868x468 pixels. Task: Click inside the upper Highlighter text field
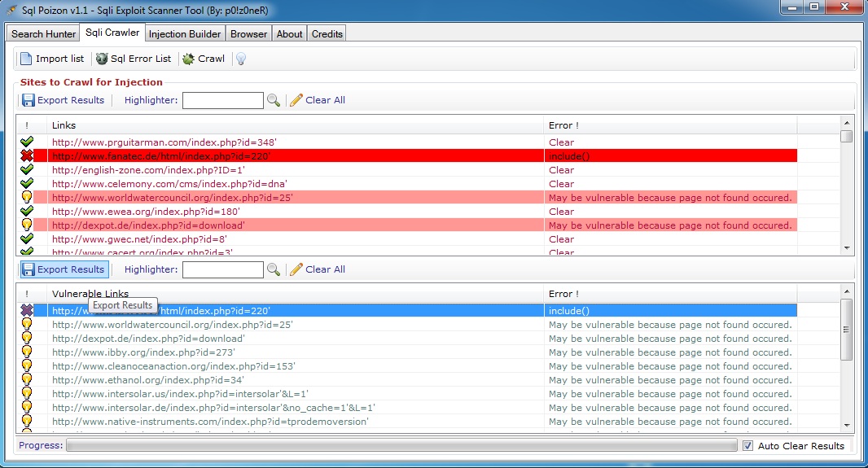[x=222, y=100]
